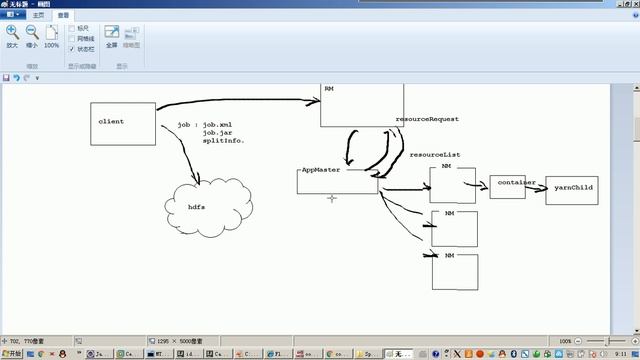The image size is (640, 360).
Task: Click the job.jar text on canvas
Action: 217,133
